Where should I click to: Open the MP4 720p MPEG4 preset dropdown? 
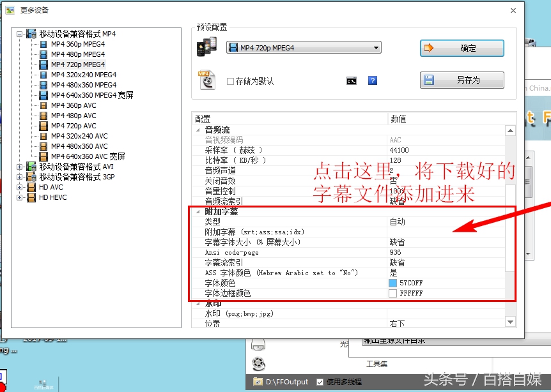click(376, 47)
